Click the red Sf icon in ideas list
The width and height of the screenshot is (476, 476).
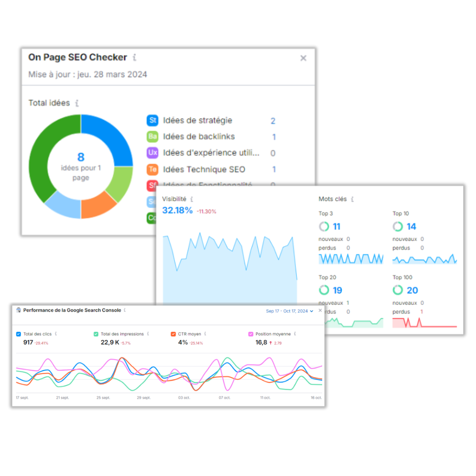click(152, 185)
